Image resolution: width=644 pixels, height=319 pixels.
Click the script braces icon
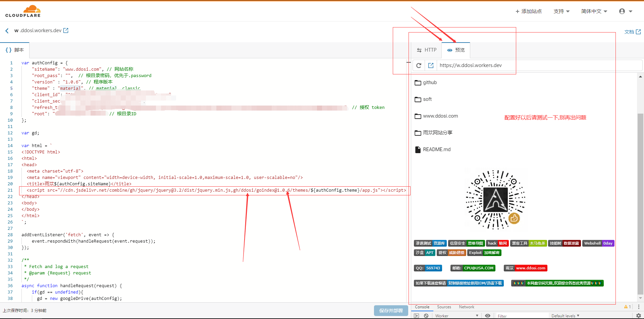pos(8,50)
